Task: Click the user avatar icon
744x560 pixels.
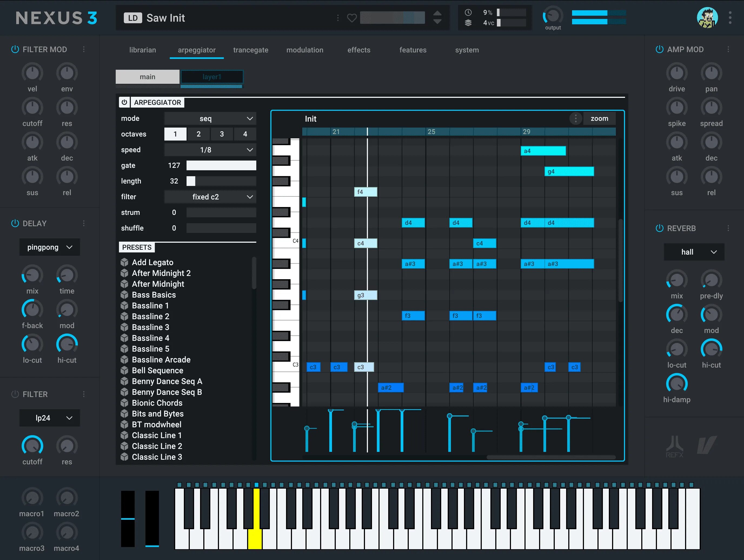Action: (x=707, y=18)
